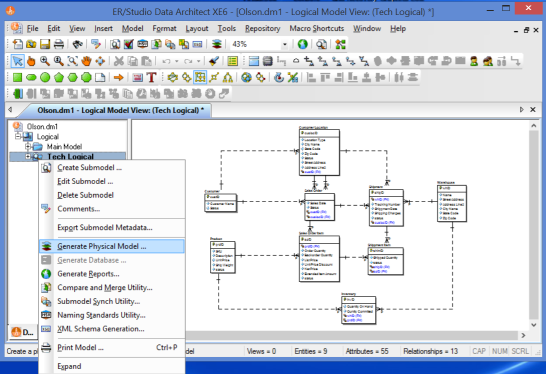Click the Print toolbar icon
546x374 pixels.
(x=59, y=44)
